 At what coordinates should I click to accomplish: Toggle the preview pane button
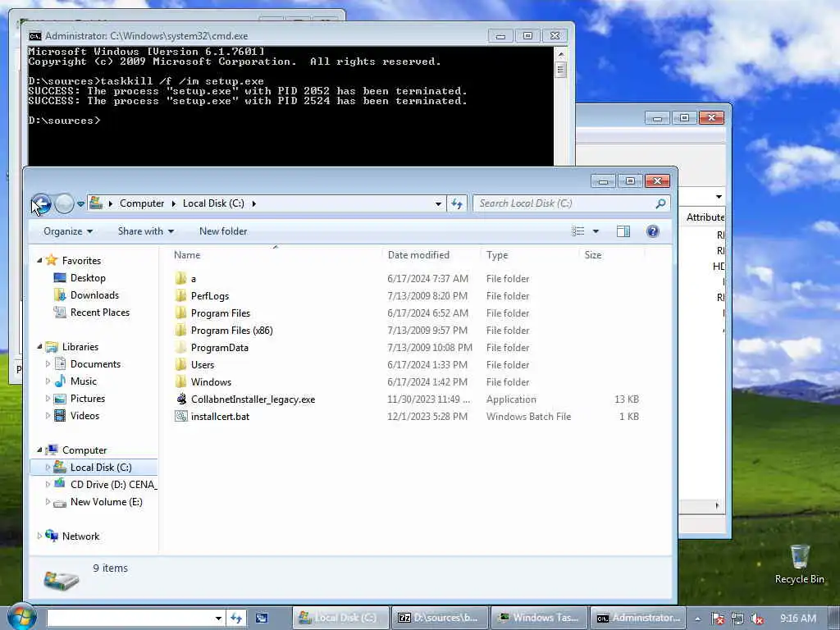click(623, 231)
